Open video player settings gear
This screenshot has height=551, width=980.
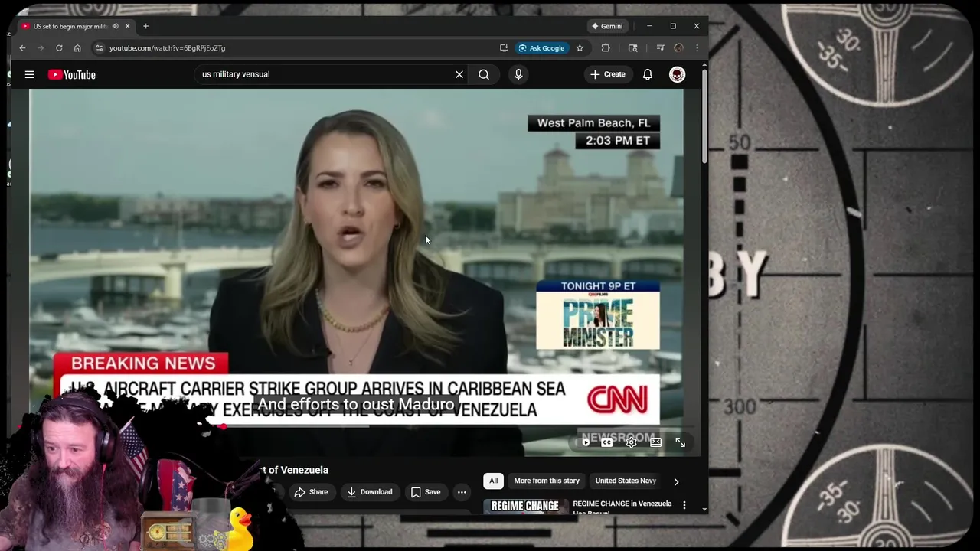pos(632,442)
